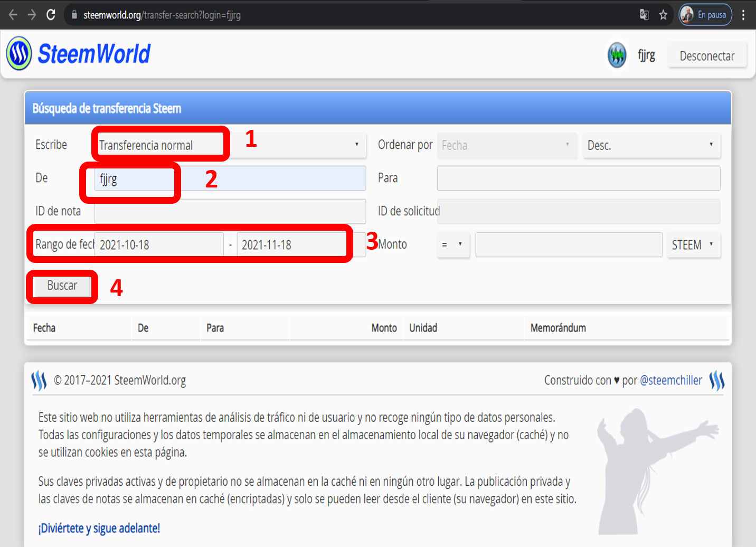Click the 'ID de nota' input field
Image resolution: width=756 pixels, height=547 pixels.
click(230, 211)
